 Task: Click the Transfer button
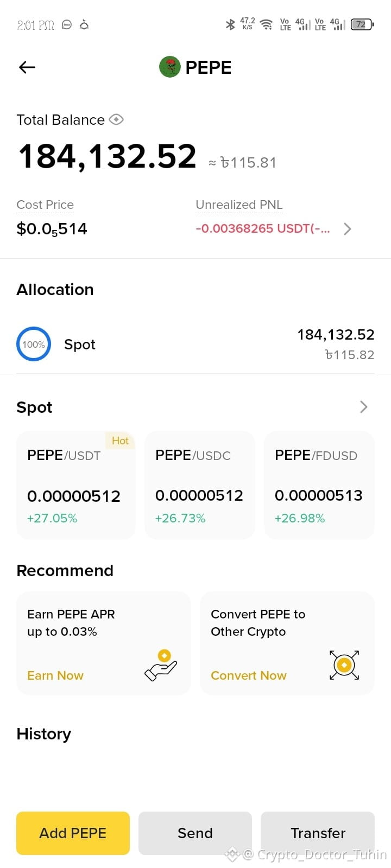pos(318,833)
